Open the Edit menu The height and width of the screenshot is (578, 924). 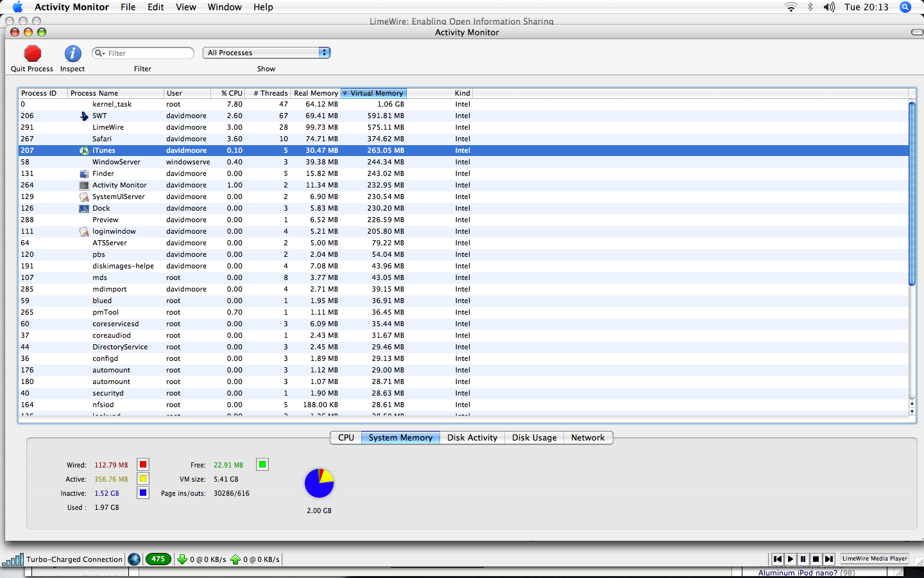pyautogui.click(x=156, y=7)
